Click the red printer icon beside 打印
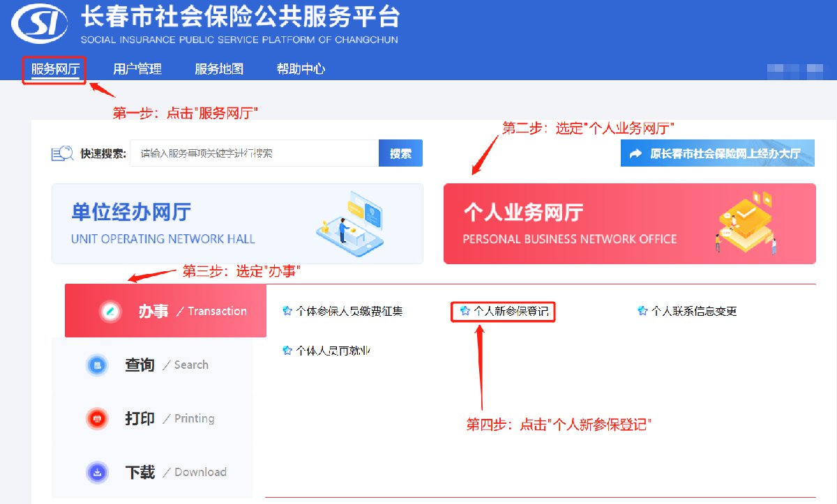837x504 pixels. 97,418
